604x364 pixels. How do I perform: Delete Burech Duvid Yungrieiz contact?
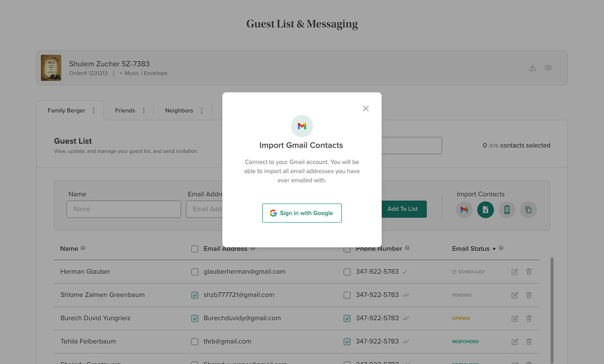(529, 318)
